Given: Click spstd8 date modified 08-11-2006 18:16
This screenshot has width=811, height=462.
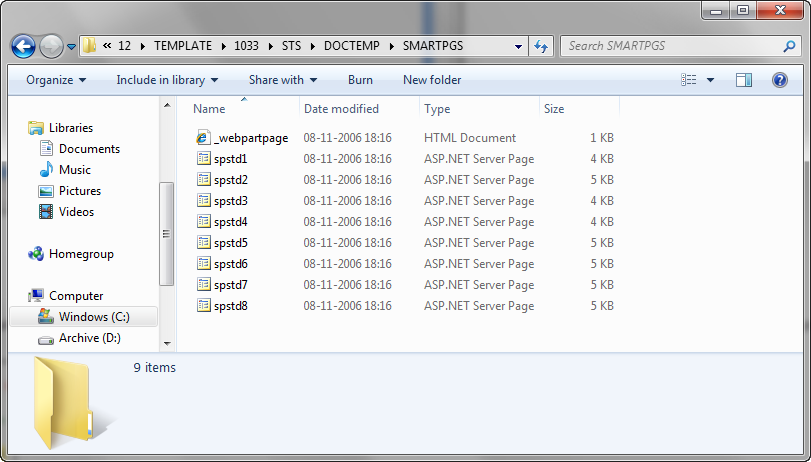Looking at the screenshot, I should pyautogui.click(x=347, y=306).
